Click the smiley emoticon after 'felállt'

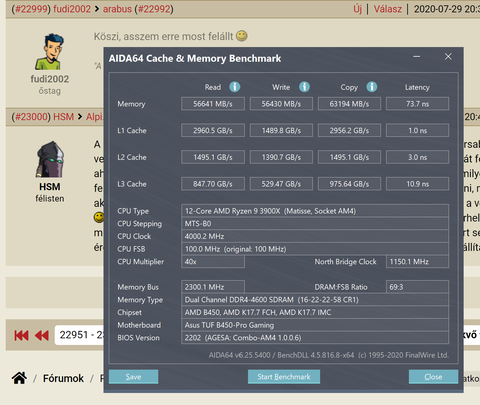242,36
